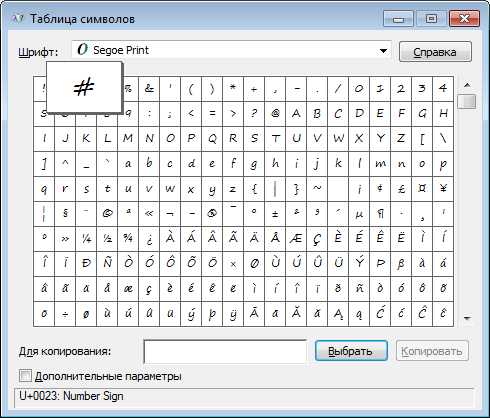The width and height of the screenshot is (490, 418).
Task: Open the Шрифт font dropdown list
Action: [x=383, y=51]
